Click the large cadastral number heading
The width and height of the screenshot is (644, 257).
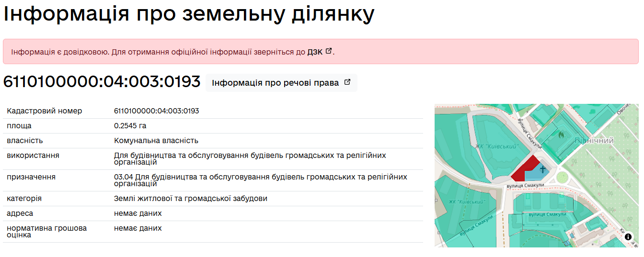tap(102, 82)
